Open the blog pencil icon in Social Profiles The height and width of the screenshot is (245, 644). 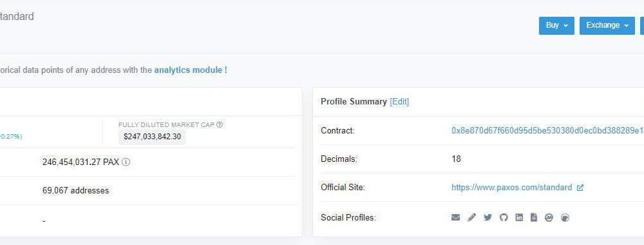(471, 217)
